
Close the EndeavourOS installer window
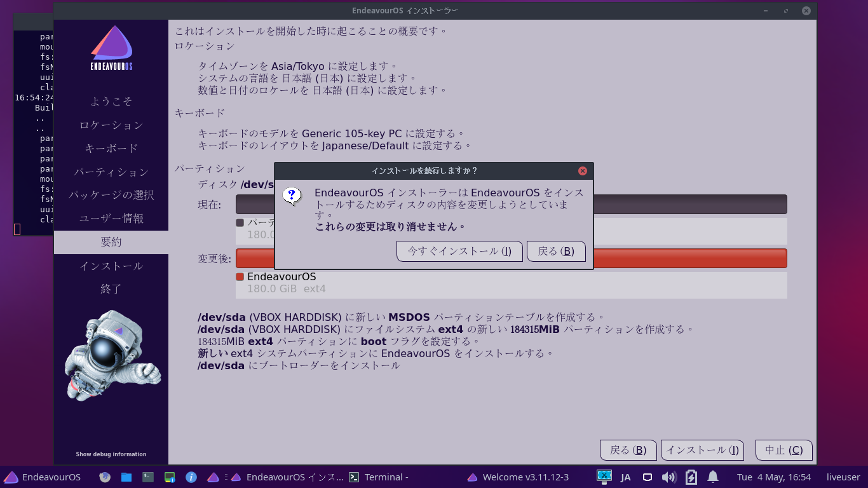pyautogui.click(x=806, y=11)
